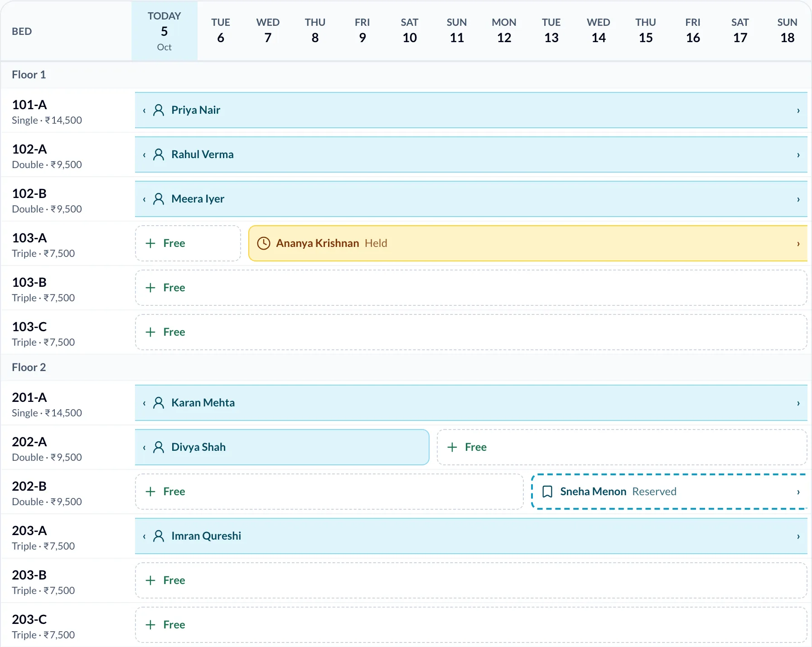Click bed label 102-B
Image resolution: width=812 pixels, height=647 pixels.
tap(29, 193)
